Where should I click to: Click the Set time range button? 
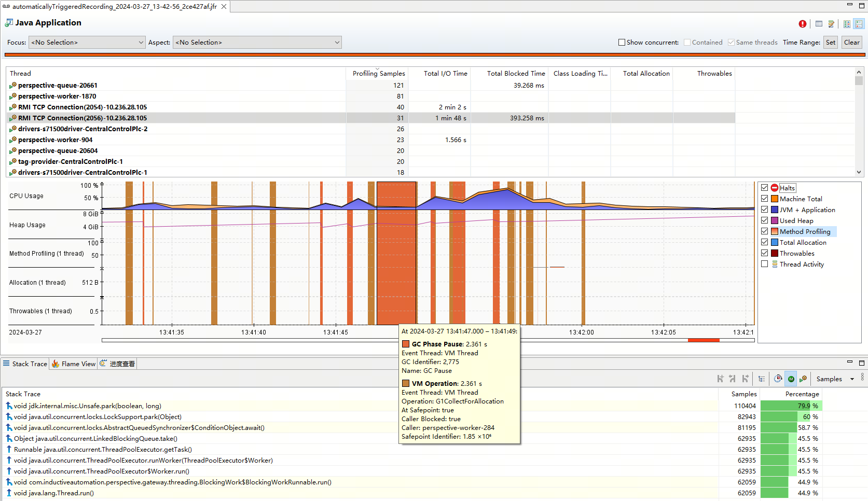[x=831, y=43]
